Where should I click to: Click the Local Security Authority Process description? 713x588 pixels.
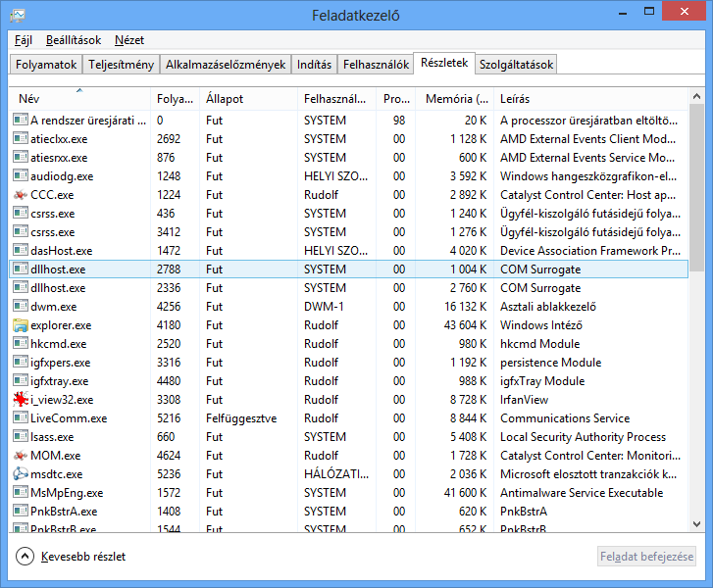tap(583, 437)
